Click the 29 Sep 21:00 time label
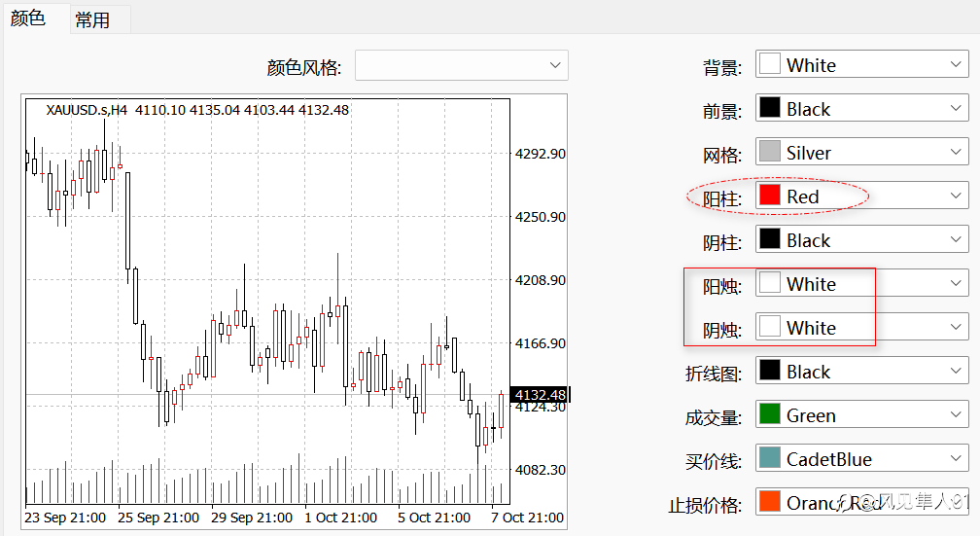 [252, 518]
